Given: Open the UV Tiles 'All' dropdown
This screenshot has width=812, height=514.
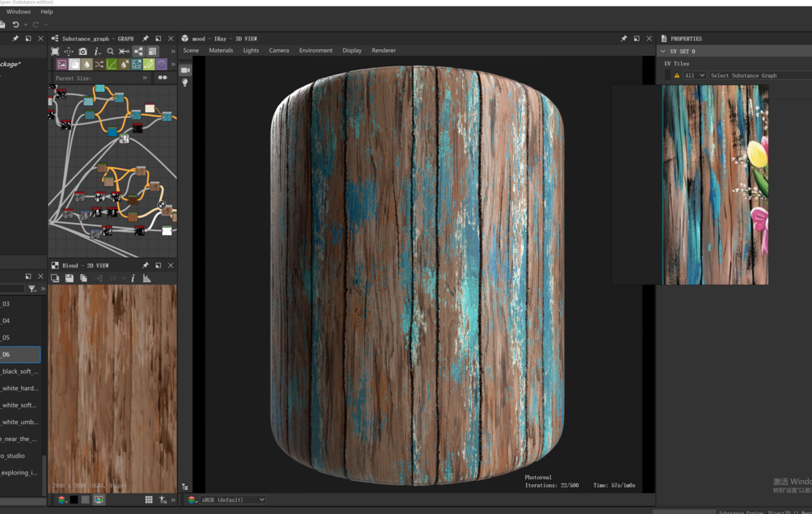Looking at the screenshot, I should point(694,76).
